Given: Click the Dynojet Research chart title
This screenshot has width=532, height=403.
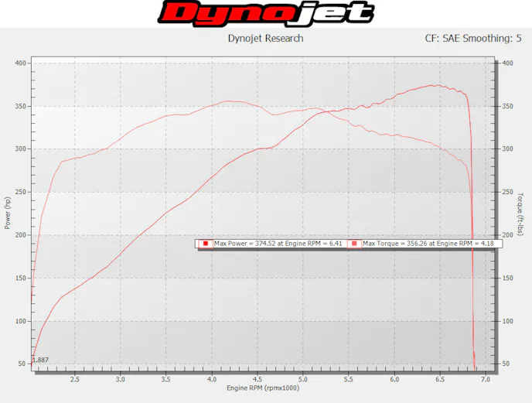Looking at the screenshot, I should (x=265, y=38).
